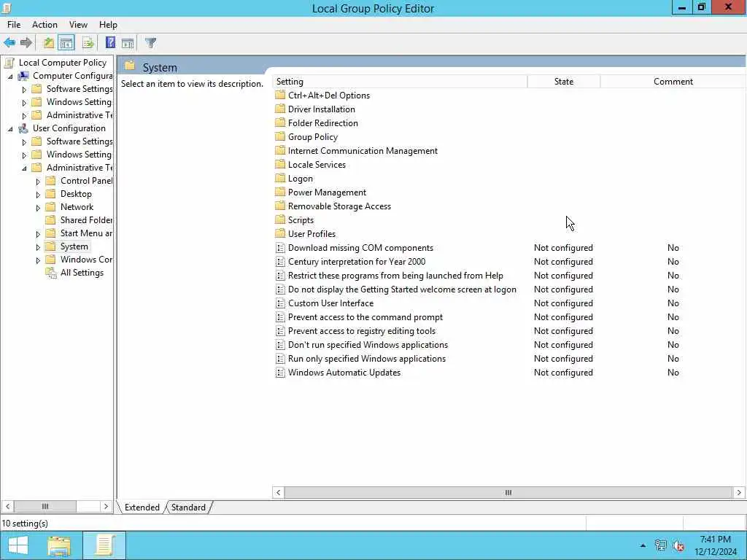Click the All Settings icon in tree
The image size is (747, 560).
(x=50, y=273)
